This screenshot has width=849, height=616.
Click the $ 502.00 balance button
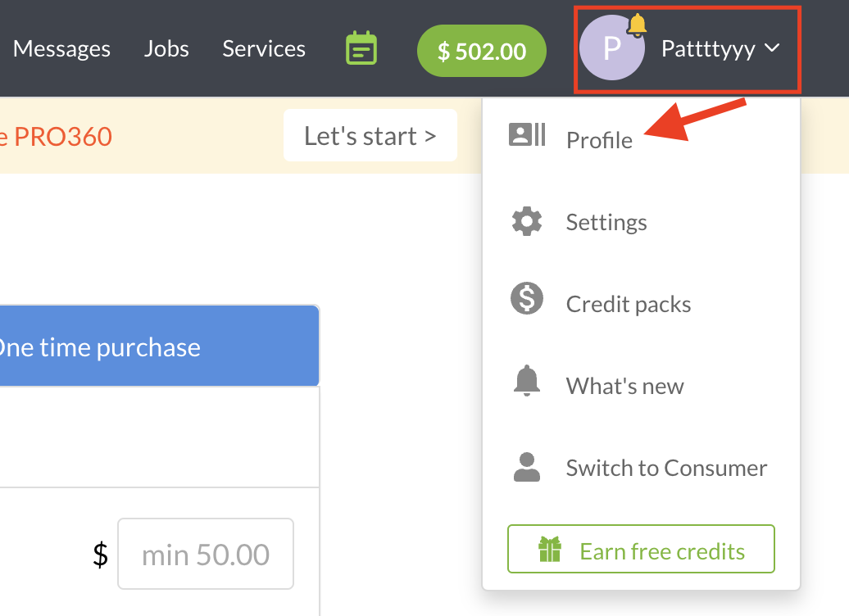click(482, 52)
